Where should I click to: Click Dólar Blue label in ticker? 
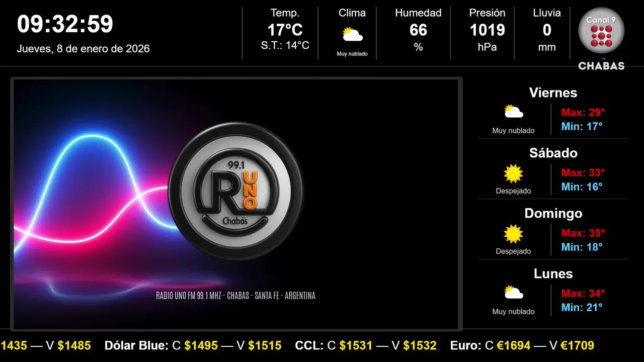point(136,345)
